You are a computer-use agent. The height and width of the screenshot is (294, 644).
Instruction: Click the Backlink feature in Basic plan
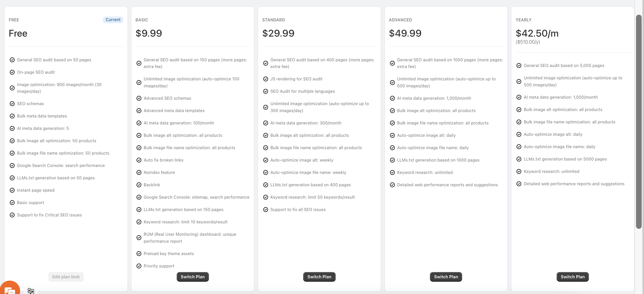click(152, 185)
